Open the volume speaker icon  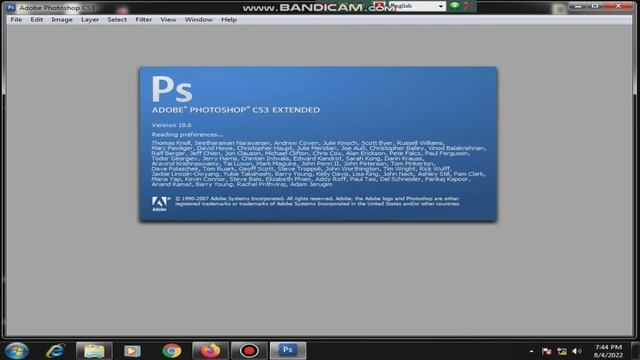pyautogui.click(x=577, y=351)
